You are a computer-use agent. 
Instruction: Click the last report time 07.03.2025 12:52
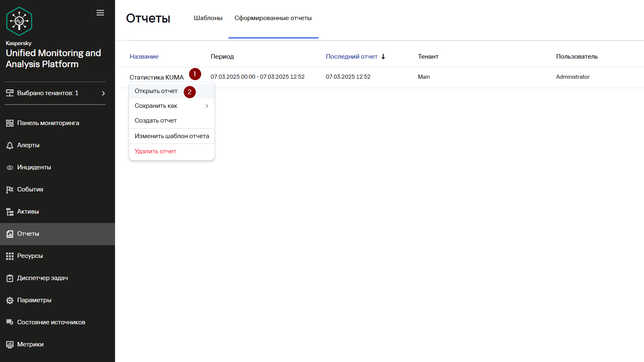[348, 77]
